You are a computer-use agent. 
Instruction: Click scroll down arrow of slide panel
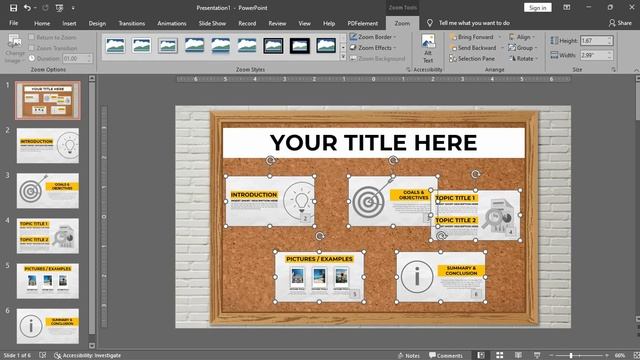pyautogui.click(x=92, y=345)
